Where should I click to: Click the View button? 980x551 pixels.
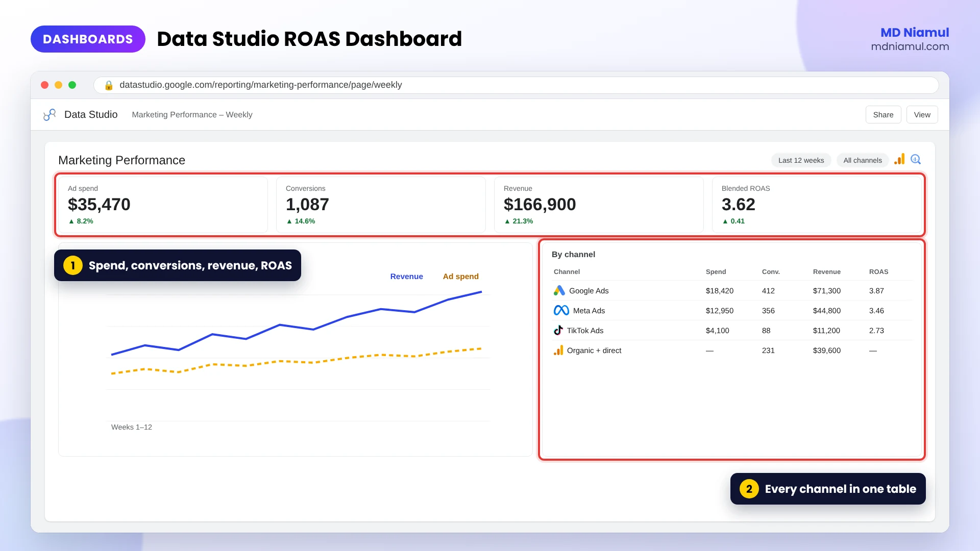[x=922, y=115]
